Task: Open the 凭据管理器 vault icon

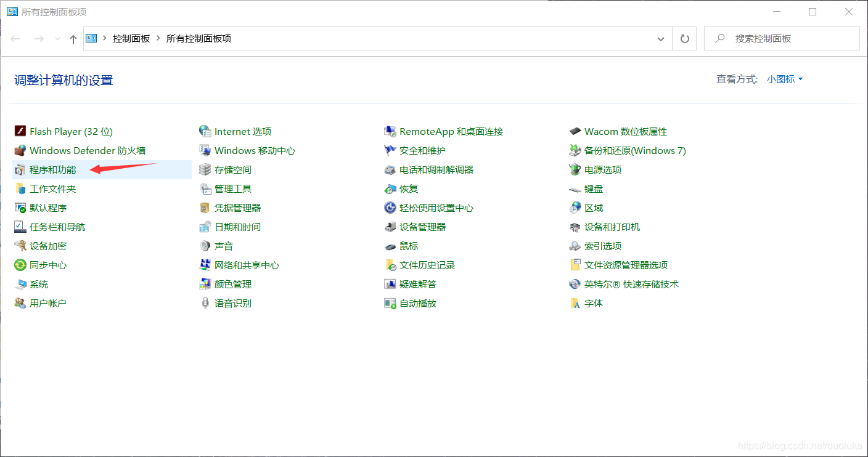Action: (x=205, y=208)
